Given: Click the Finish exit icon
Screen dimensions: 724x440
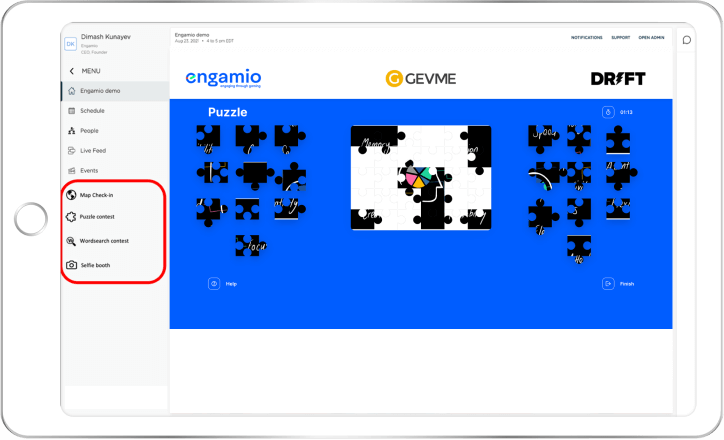Looking at the screenshot, I should click(x=607, y=284).
